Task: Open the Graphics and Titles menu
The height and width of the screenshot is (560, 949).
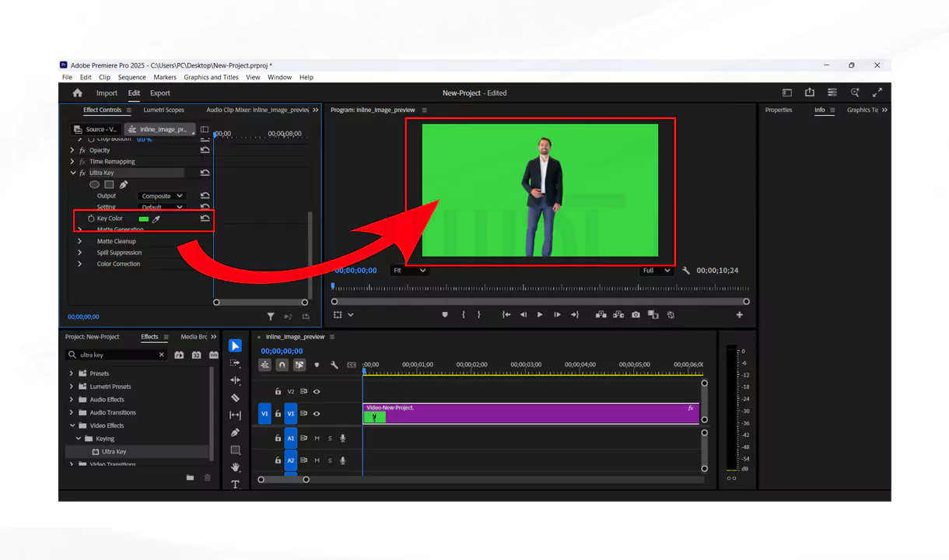Action: (x=211, y=77)
